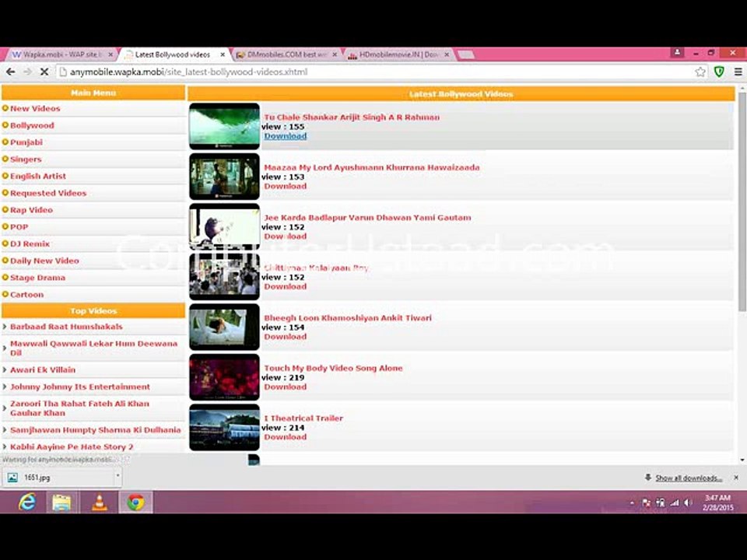The image size is (747, 560).
Task: Stop page loading with the X button
Action: (44, 72)
